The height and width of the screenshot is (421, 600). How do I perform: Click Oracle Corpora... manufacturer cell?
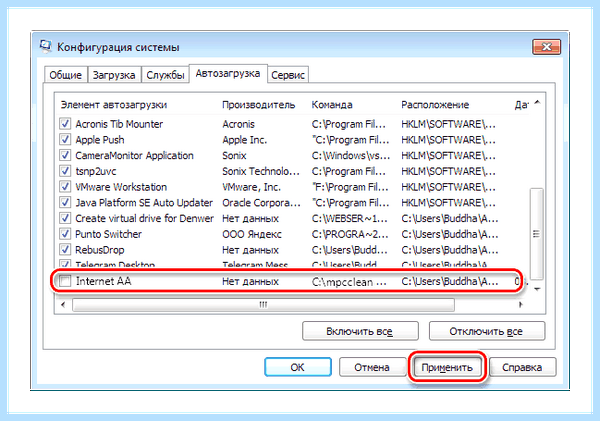261,202
